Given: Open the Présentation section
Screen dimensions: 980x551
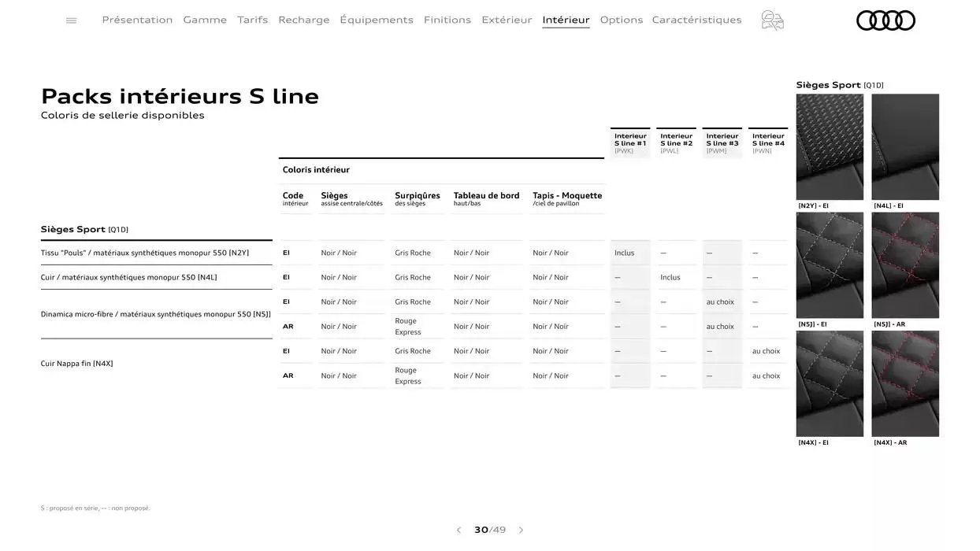Looking at the screenshot, I should point(136,19).
